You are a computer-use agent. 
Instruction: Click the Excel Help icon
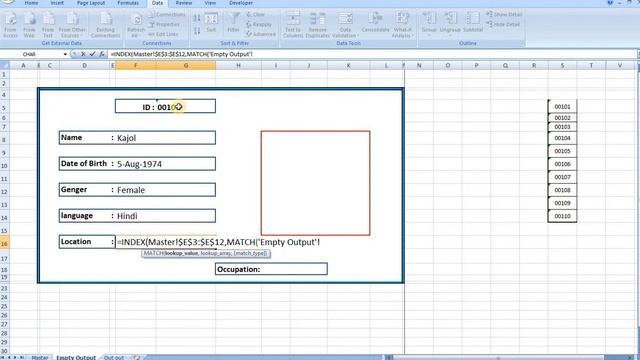click(610, 3)
